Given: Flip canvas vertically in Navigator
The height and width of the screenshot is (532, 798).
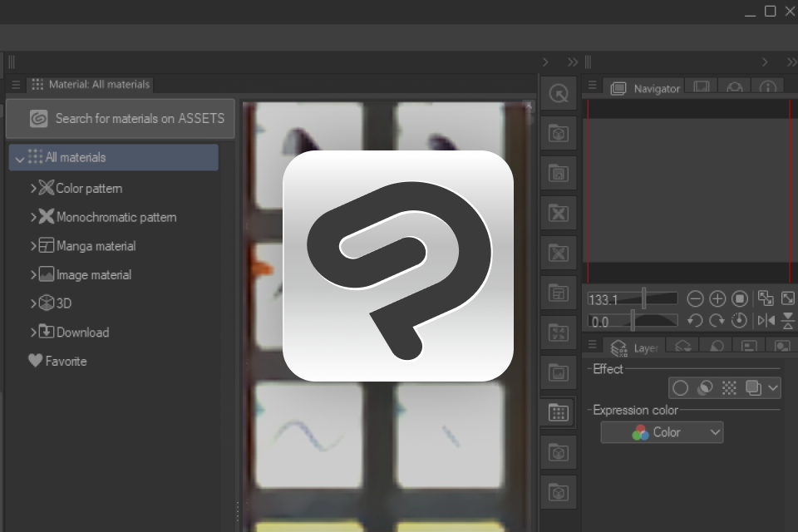Looking at the screenshot, I should pos(788,320).
